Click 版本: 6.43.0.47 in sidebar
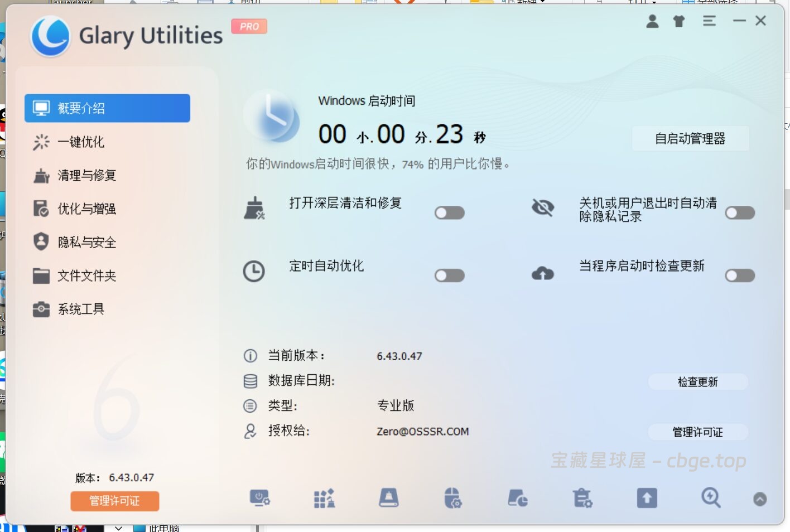The width and height of the screenshot is (790, 532). 115,478
